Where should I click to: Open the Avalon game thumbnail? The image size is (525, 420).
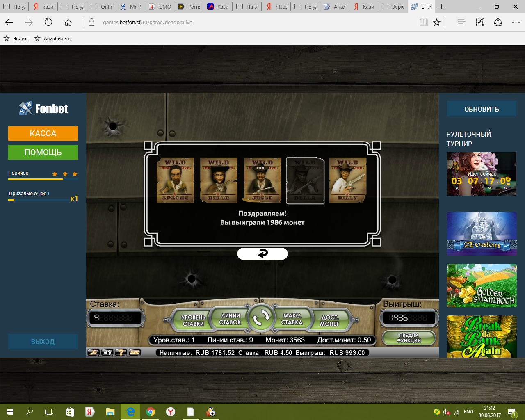coord(482,234)
